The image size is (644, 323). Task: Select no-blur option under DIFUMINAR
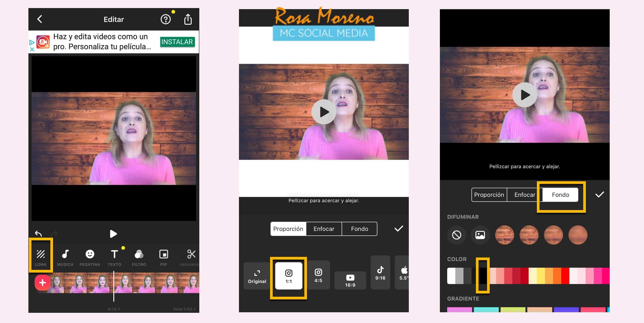[x=456, y=235]
